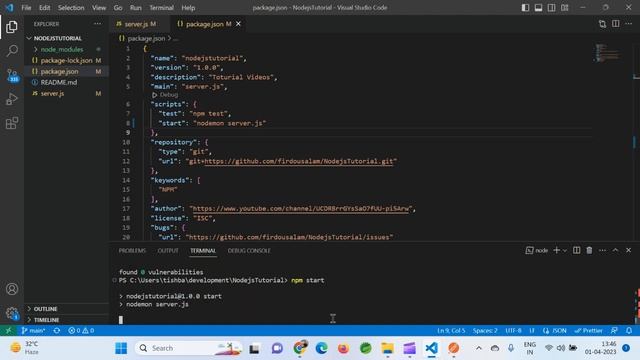
Task: Toggle primary side bar layout icon
Action: (526, 7)
